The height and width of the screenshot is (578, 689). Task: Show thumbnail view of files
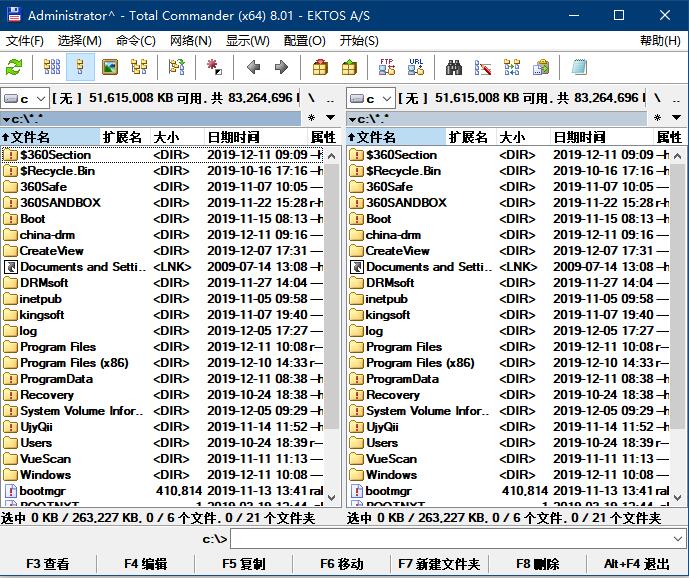pos(109,68)
